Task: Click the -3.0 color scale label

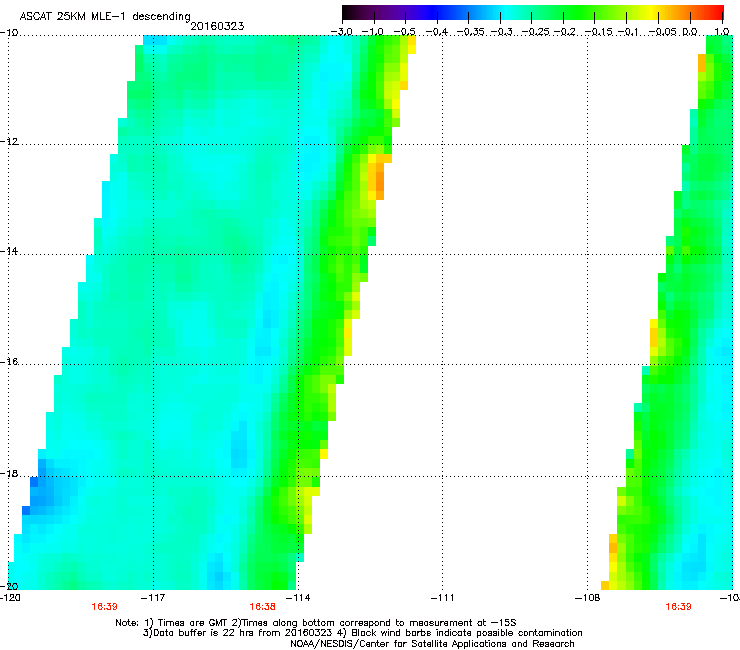Action: 341,32
